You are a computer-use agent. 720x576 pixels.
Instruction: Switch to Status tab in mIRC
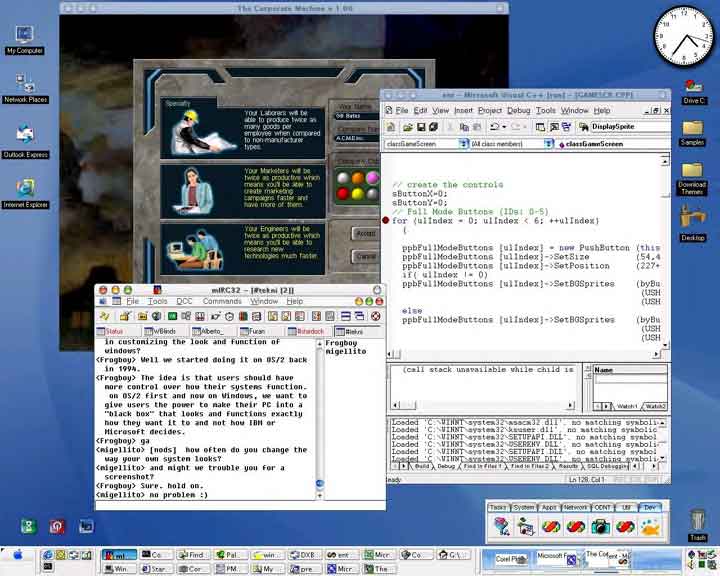pyautogui.click(x=117, y=331)
